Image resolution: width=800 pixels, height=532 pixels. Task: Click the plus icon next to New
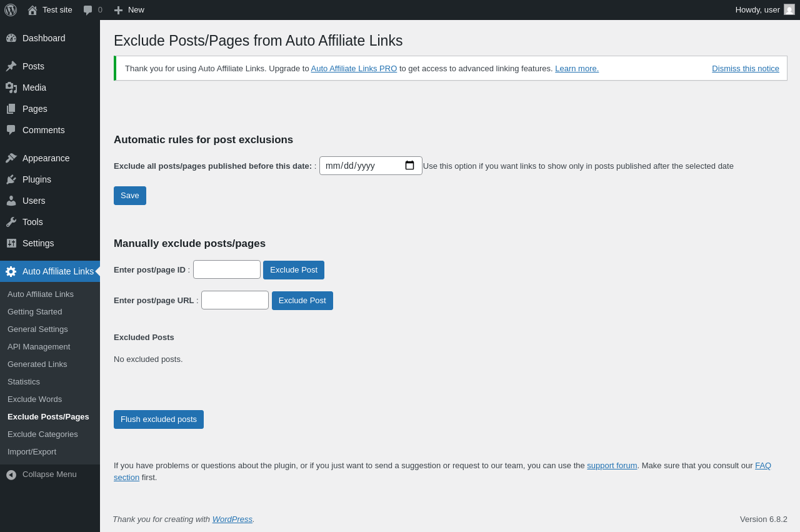pos(118,10)
